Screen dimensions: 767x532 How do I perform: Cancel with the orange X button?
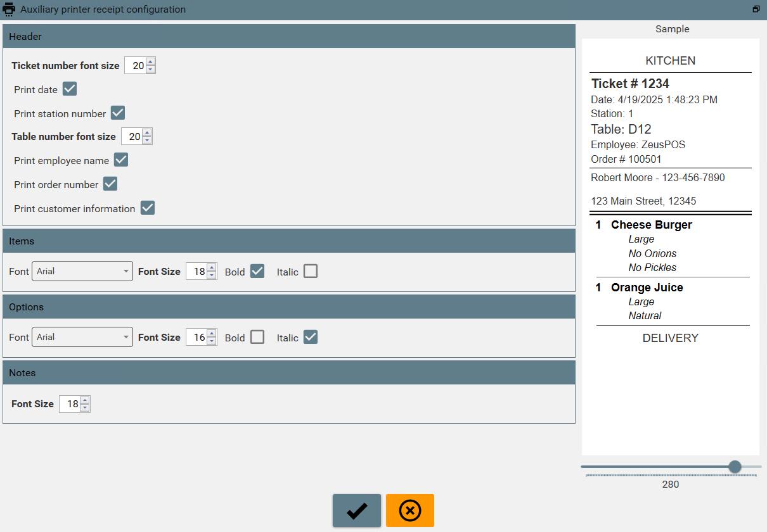click(x=410, y=510)
